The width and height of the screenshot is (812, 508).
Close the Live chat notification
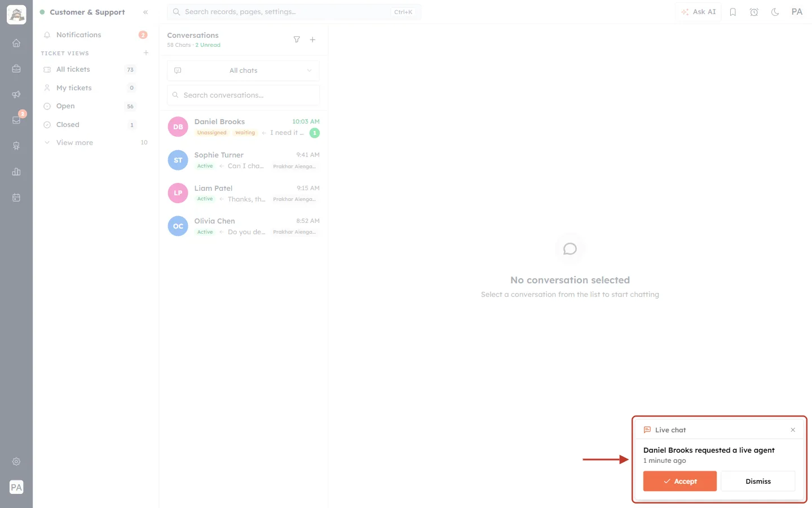793,430
